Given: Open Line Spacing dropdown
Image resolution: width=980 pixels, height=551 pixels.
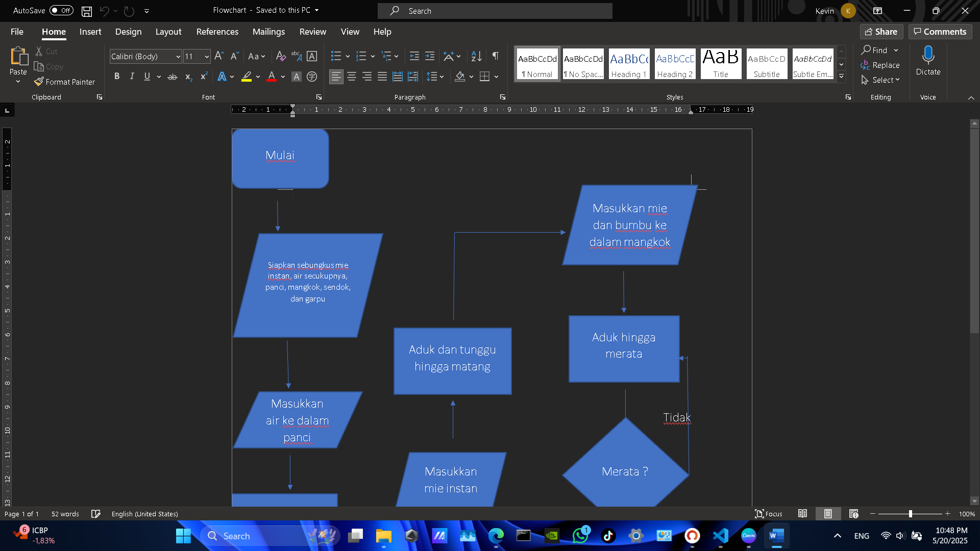Looking at the screenshot, I should (435, 77).
